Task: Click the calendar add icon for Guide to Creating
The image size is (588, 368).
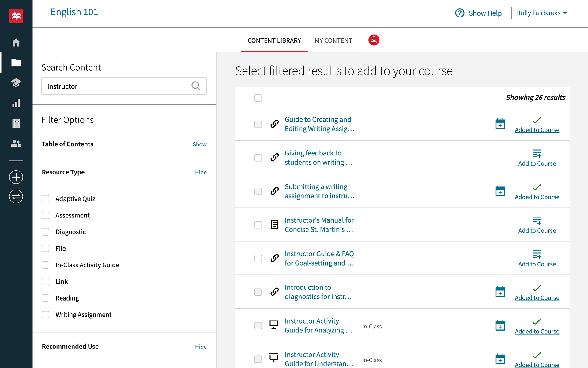Action: [500, 124]
